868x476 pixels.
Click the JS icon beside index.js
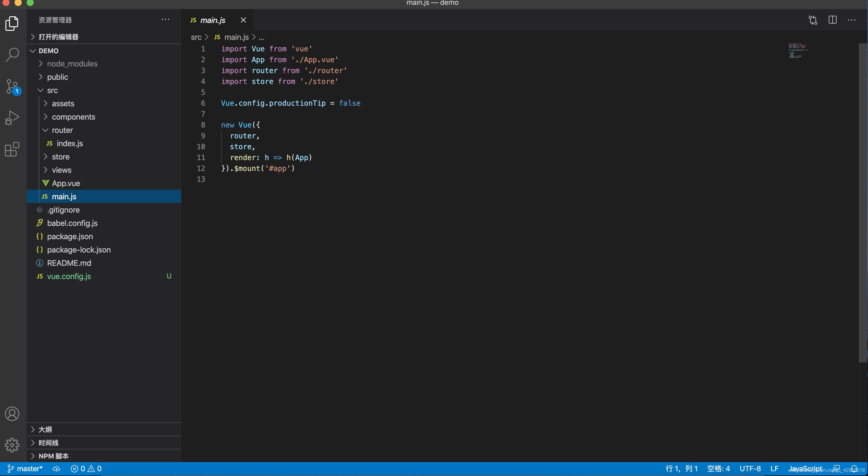pos(50,143)
